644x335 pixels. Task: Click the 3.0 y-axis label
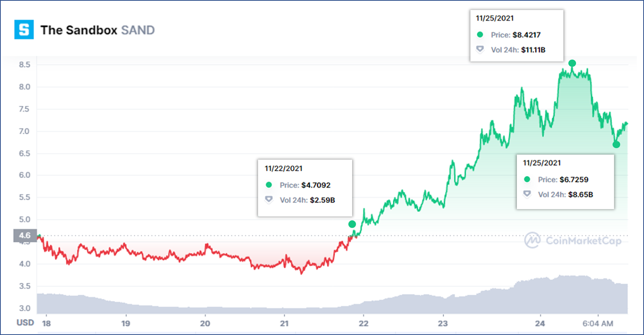pos(25,308)
